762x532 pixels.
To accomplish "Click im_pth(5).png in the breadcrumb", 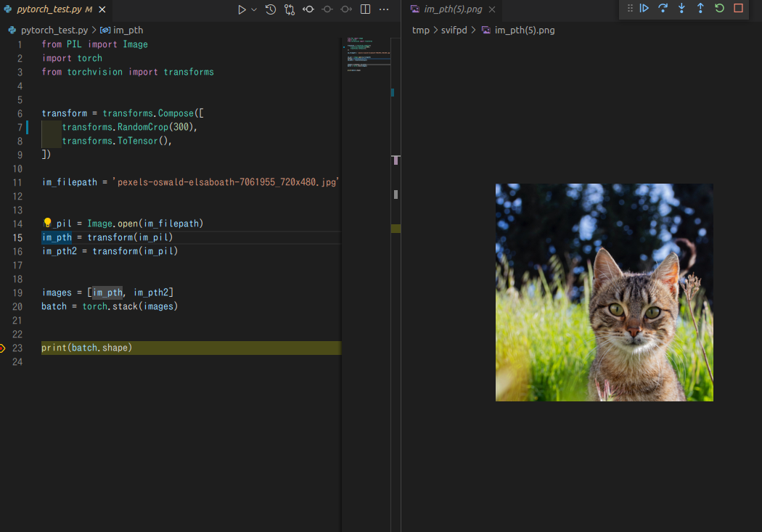I will click(525, 30).
